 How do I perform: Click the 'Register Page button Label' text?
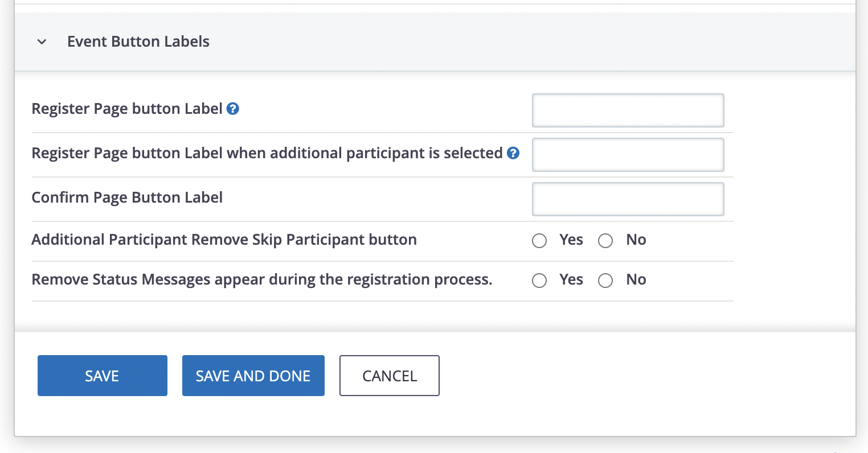coord(127,109)
